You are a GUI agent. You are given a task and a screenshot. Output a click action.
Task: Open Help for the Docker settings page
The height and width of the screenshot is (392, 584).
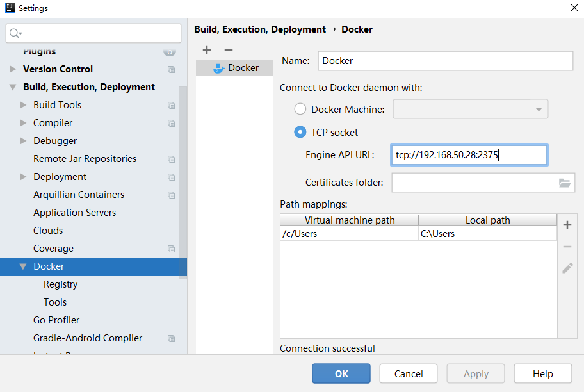point(542,373)
